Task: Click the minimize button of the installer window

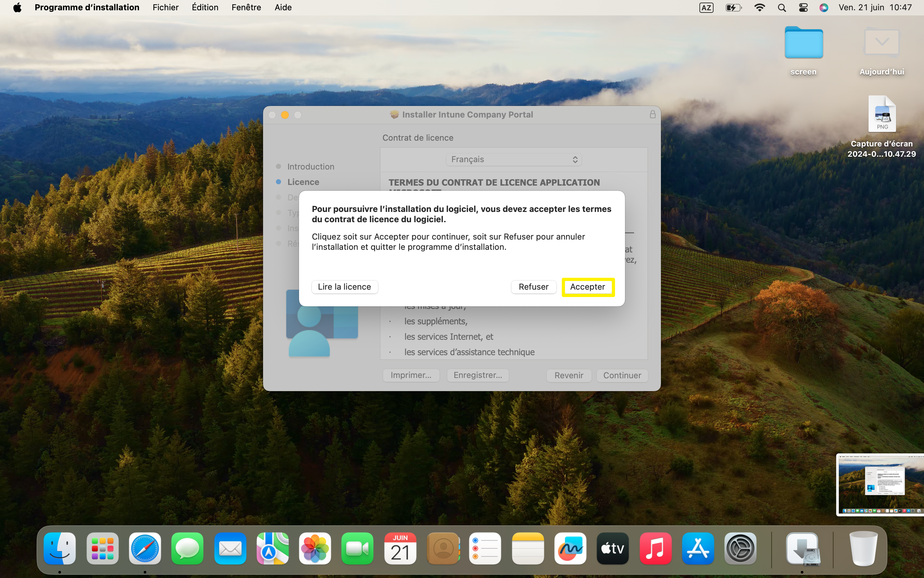Action: click(285, 115)
